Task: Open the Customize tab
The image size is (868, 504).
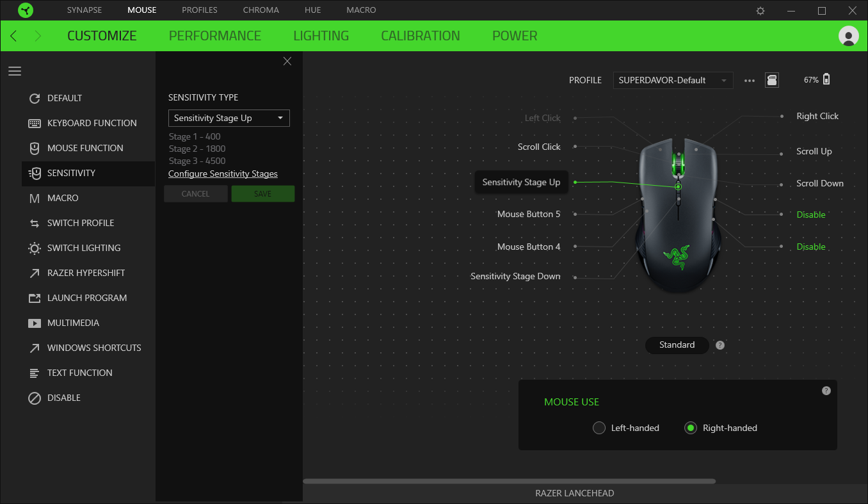Action: click(x=102, y=36)
